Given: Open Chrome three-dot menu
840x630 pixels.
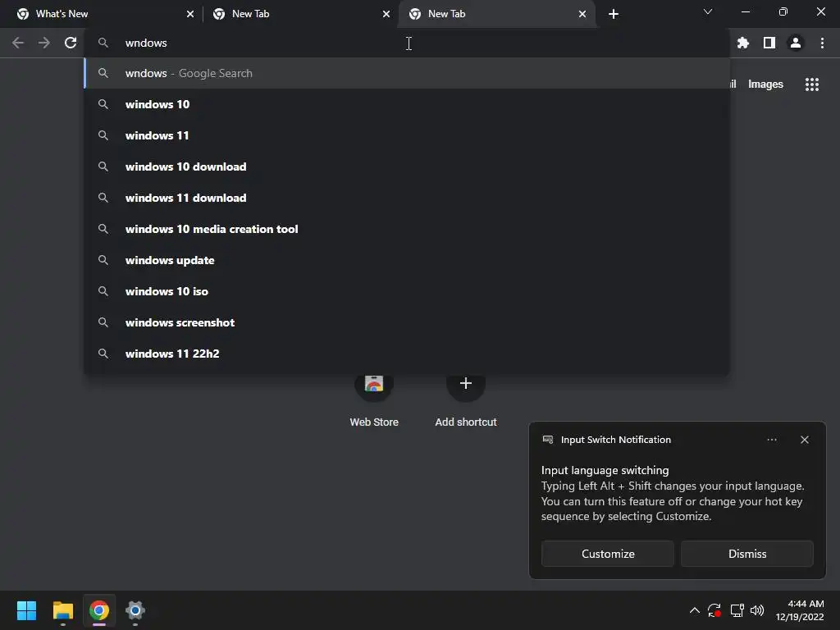Looking at the screenshot, I should (x=822, y=43).
